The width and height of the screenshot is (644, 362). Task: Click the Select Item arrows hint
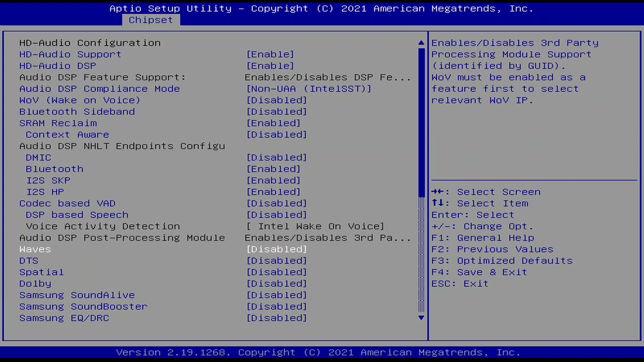coord(479,204)
